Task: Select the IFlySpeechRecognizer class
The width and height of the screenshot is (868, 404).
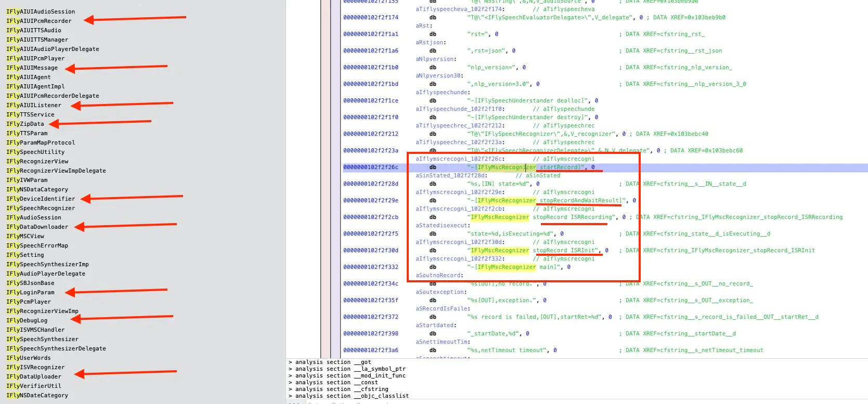Action: pyautogui.click(x=41, y=208)
